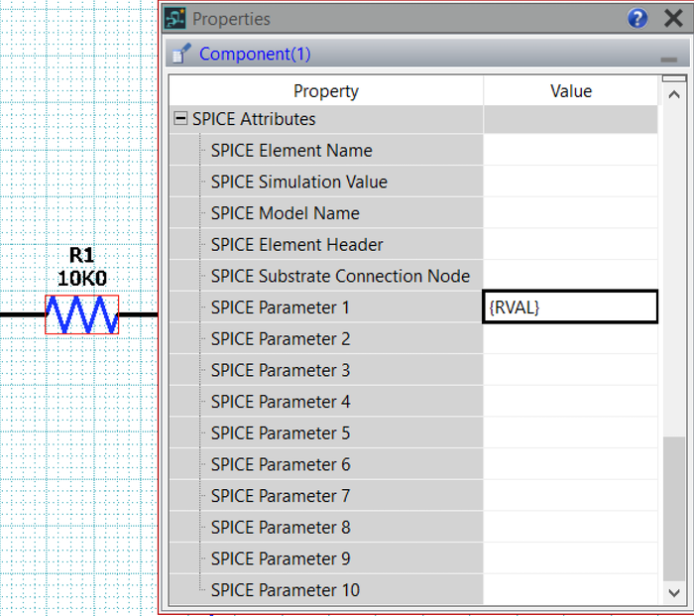
Task: Select the Component(1) header link
Action: pos(255,54)
